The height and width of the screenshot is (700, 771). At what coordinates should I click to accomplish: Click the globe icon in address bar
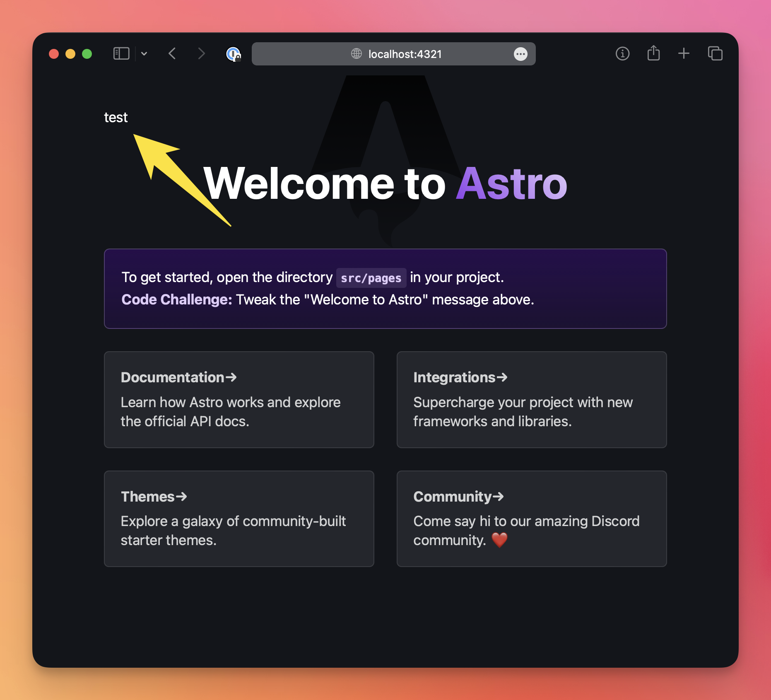[356, 54]
